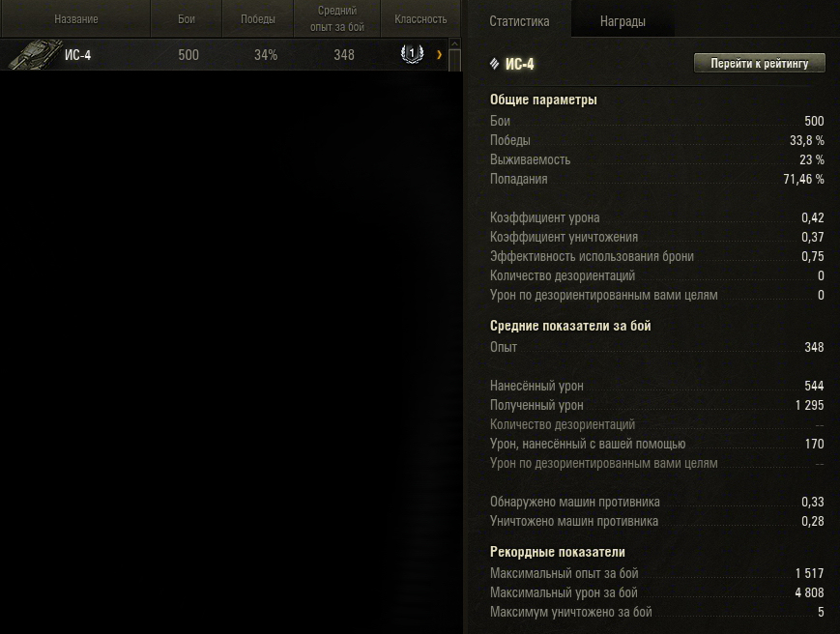Open the Статистика tab
This screenshot has width=840, height=634.
coord(519,21)
